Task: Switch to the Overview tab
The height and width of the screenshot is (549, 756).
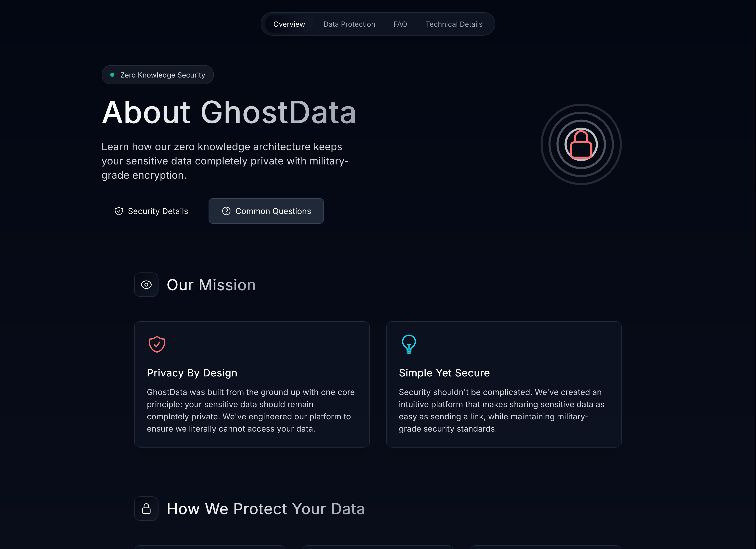Action: (289, 24)
